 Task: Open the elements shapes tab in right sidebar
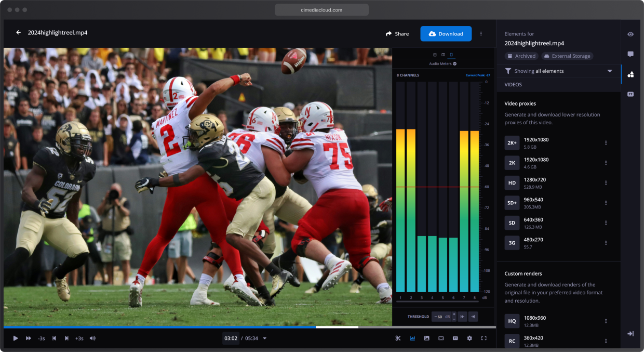pos(630,74)
